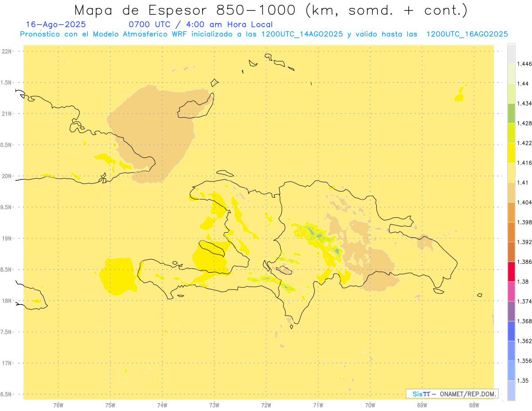Pick the purple swatch between 1.368 and 1.374
Screen dimensions: 532x411
click(x=511, y=311)
